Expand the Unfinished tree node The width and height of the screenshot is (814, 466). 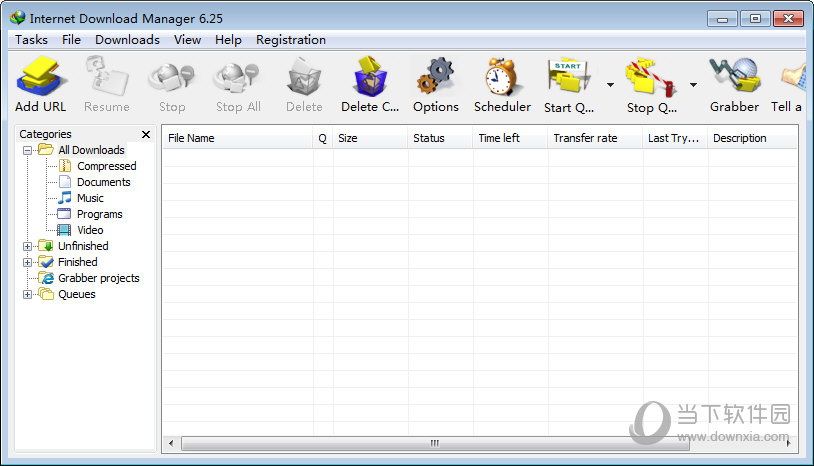(28, 246)
